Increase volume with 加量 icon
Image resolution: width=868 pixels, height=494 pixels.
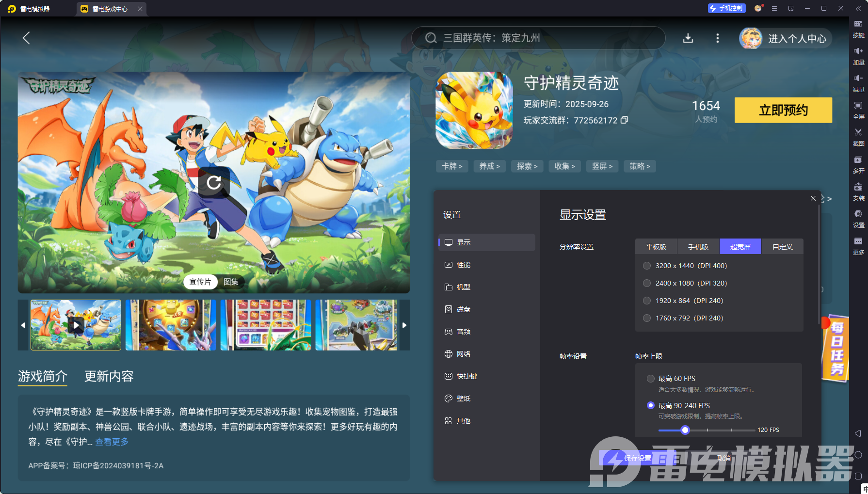858,56
